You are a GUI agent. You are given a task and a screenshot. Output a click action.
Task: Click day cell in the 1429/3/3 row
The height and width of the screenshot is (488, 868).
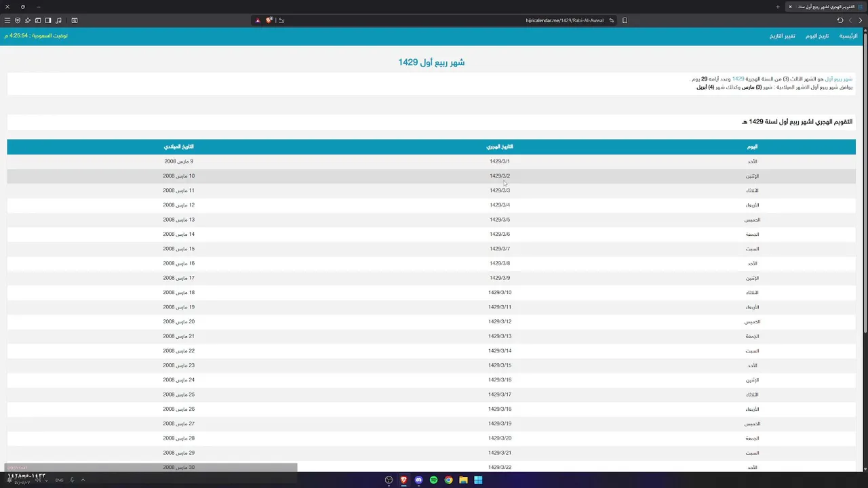(752, 190)
